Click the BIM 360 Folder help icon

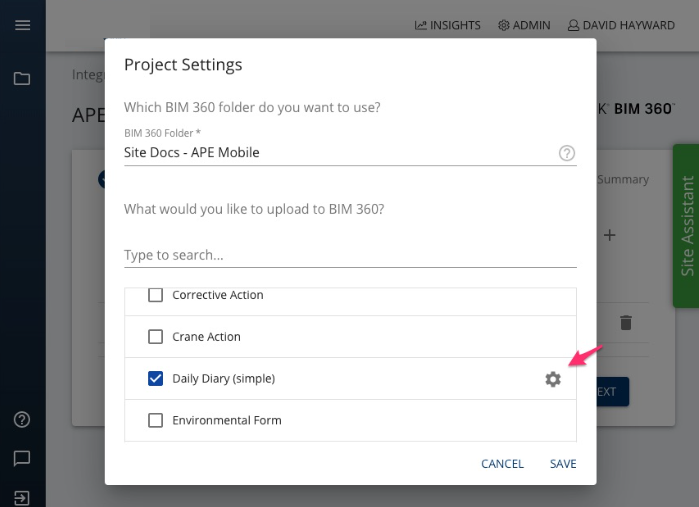coord(567,153)
